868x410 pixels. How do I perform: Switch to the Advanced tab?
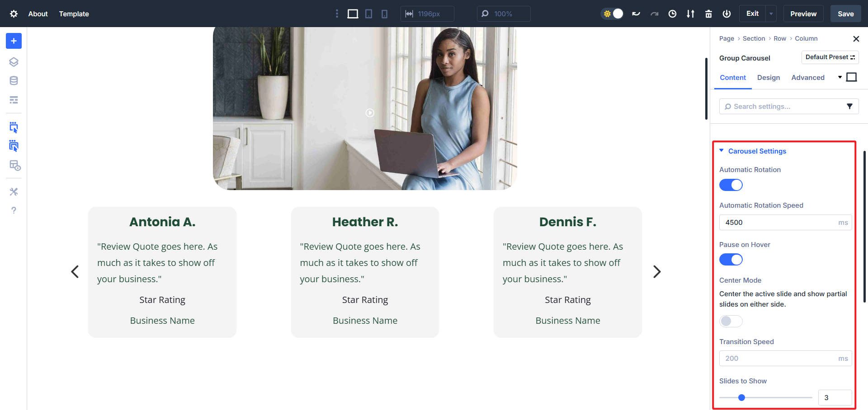807,78
